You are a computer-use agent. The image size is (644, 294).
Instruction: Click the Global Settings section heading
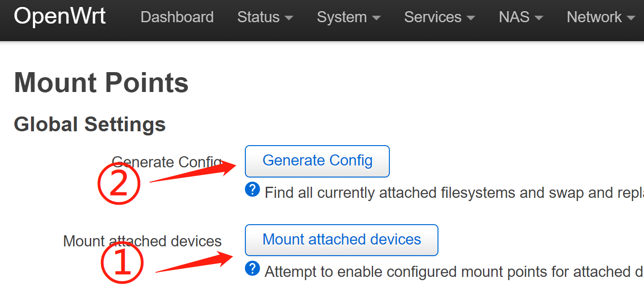(90, 124)
